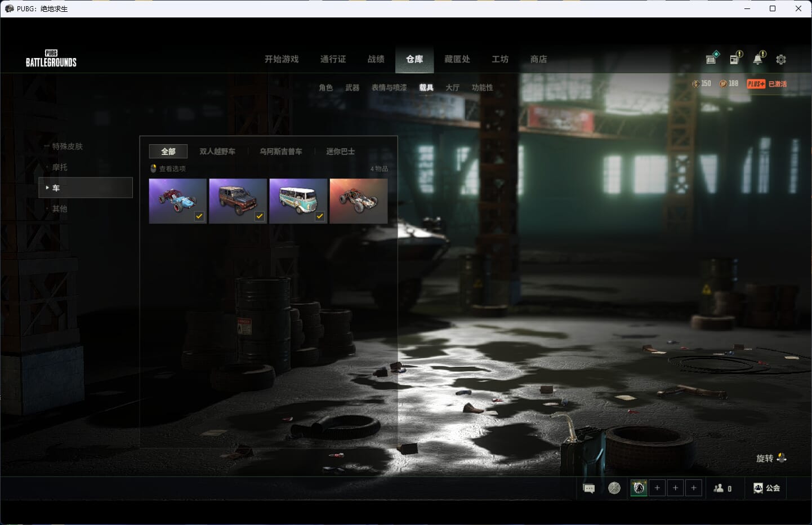
Task: Click the 已激活 activated status text
Action: coord(778,84)
